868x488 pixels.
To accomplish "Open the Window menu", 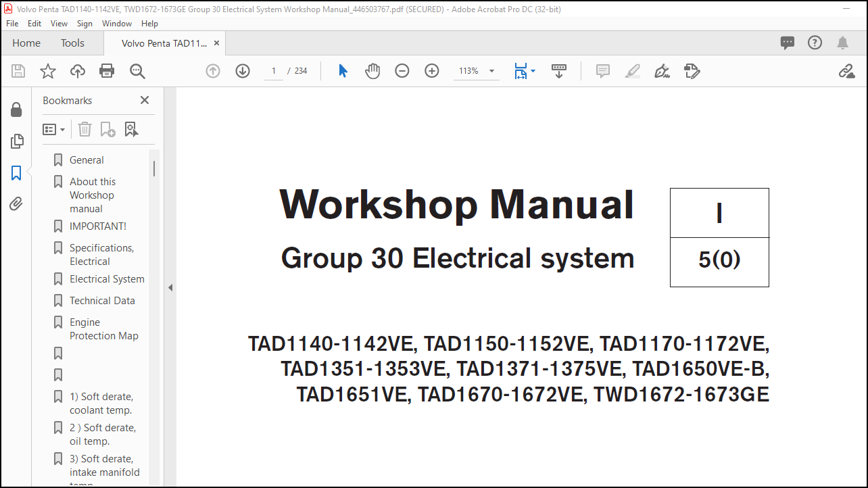I will coord(117,23).
